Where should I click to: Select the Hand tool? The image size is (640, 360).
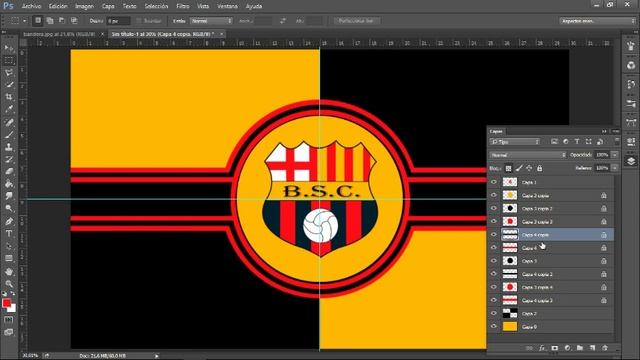tap(9, 272)
